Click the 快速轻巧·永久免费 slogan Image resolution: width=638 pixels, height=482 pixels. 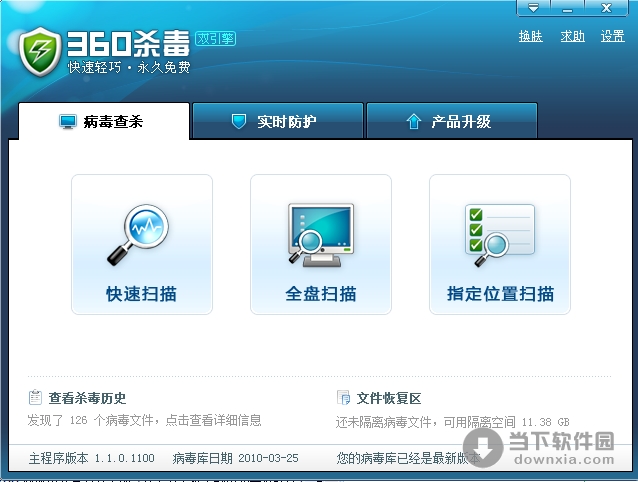pos(129,67)
